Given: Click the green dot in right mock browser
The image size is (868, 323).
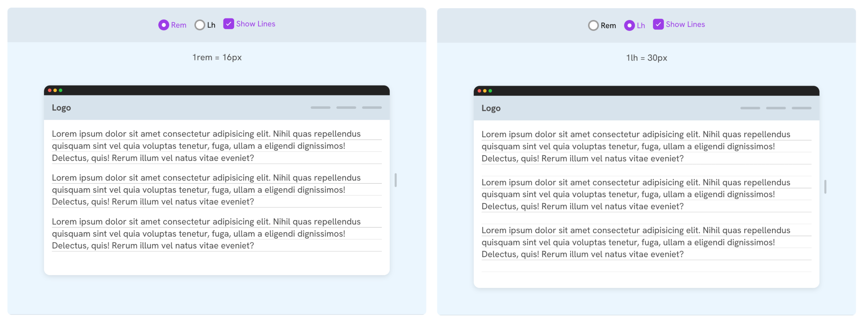Looking at the screenshot, I should [x=490, y=91].
